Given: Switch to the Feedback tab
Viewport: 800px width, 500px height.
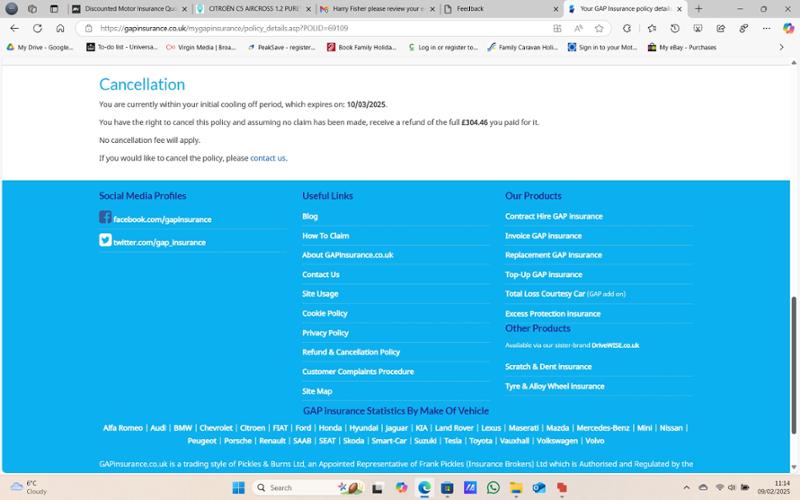Looking at the screenshot, I should (x=501, y=9).
